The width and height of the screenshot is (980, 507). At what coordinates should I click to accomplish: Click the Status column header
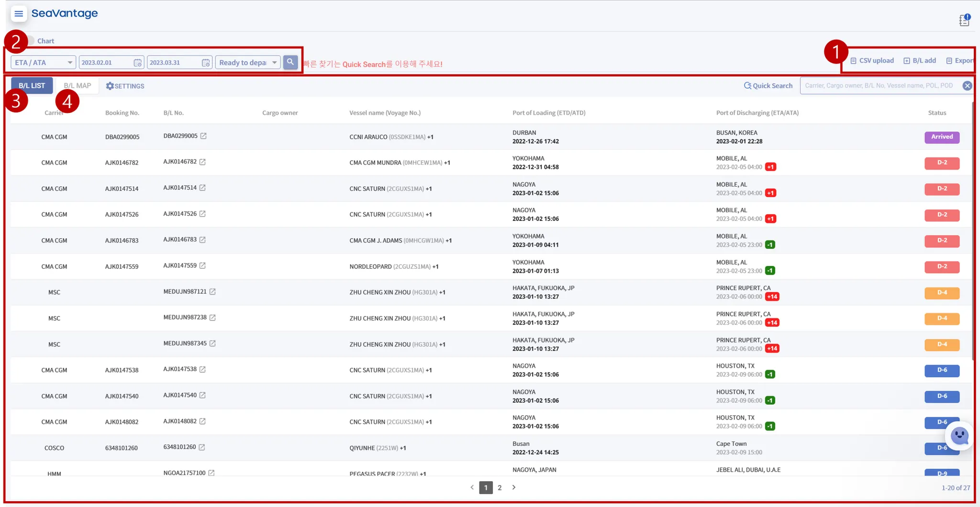pos(937,113)
